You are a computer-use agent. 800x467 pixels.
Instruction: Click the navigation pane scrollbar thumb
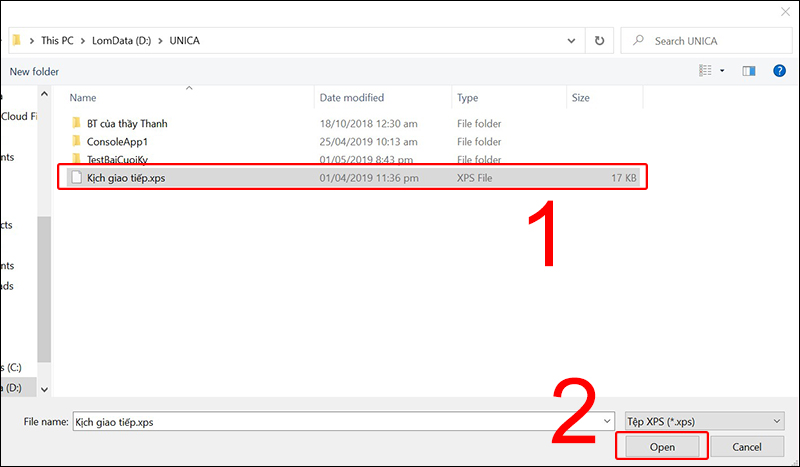point(44,289)
